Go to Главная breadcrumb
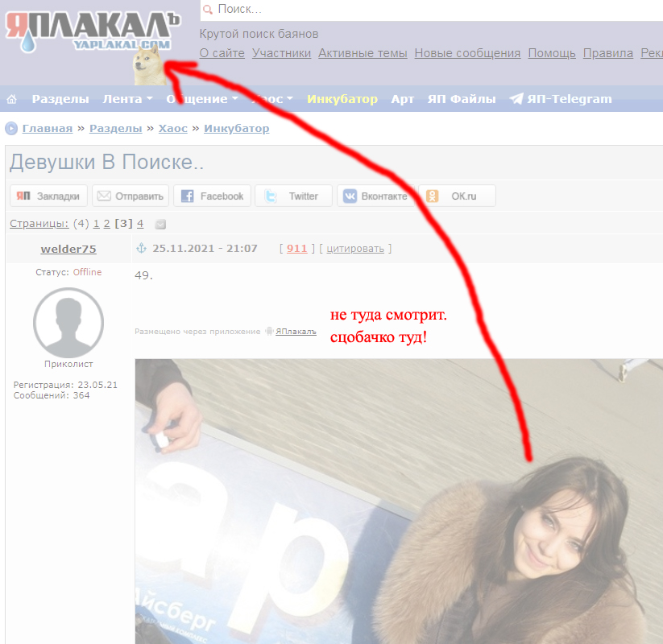 [48, 129]
